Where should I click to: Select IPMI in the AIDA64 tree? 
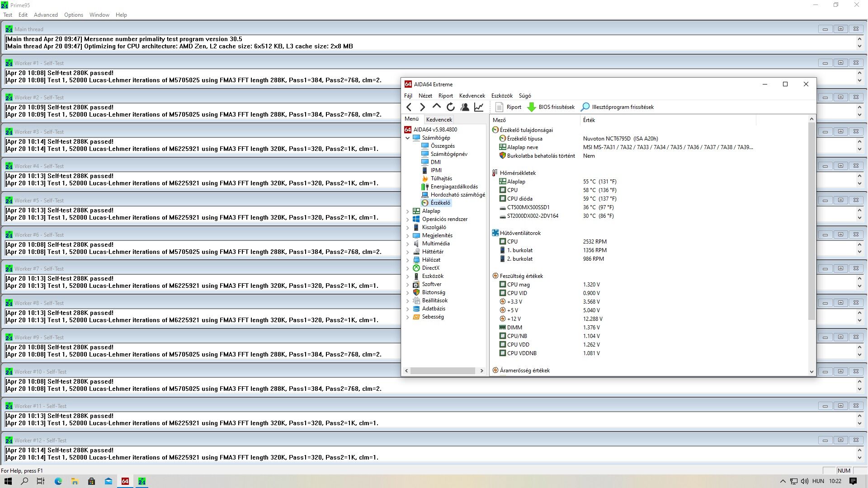[432, 170]
